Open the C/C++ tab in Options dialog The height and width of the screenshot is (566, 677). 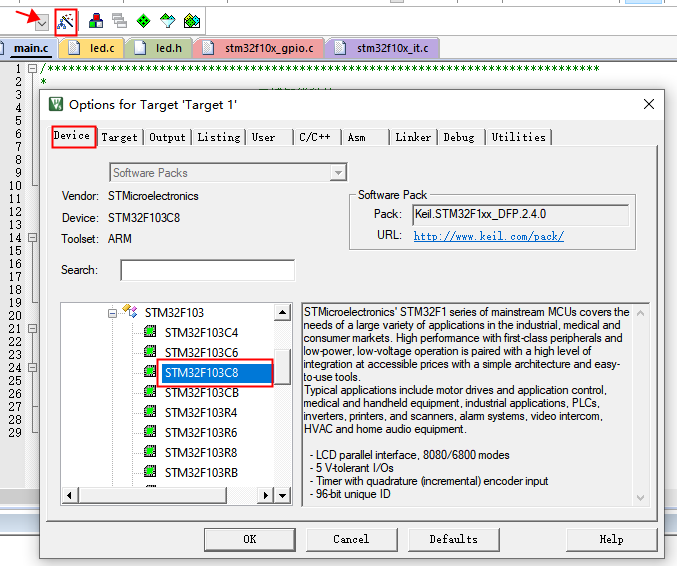tap(318, 137)
